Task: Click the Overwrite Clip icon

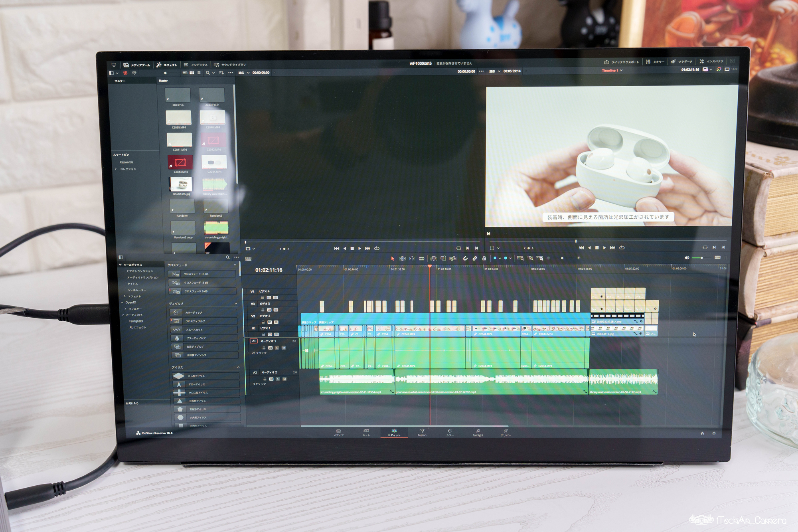Action: coord(443,259)
